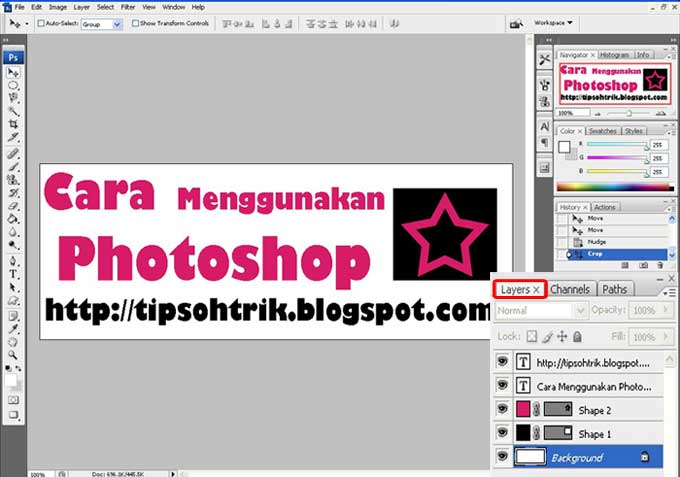680x477 pixels.
Task: Click the Navigator zoom slider
Action: pos(629,113)
